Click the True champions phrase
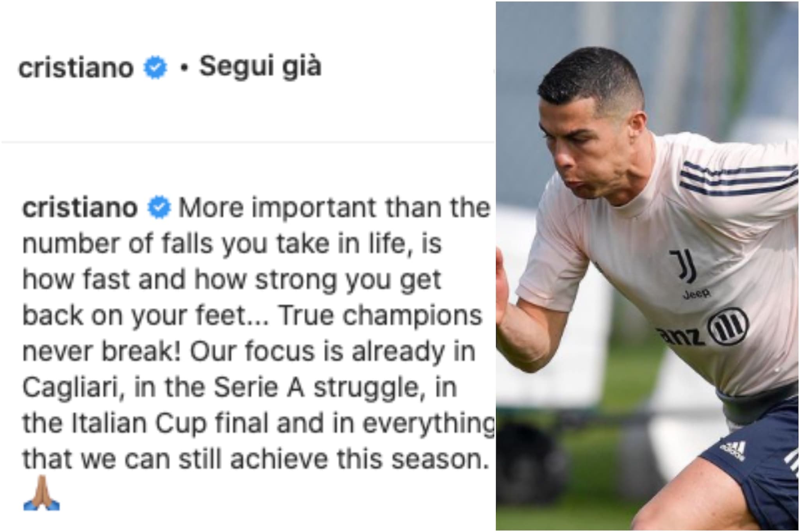800x532 pixels. [x=381, y=316]
